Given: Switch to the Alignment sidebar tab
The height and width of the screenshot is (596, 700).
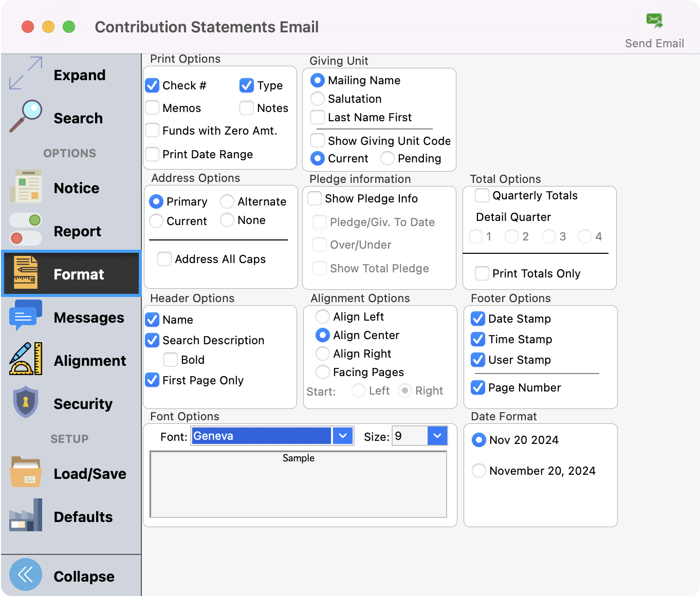Looking at the screenshot, I should [89, 361].
